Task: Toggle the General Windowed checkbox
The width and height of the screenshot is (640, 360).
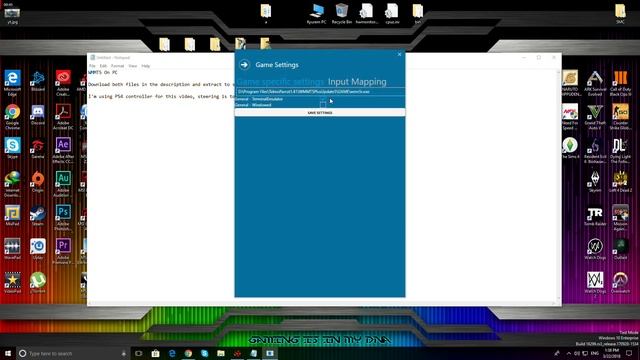Action: 322,105
